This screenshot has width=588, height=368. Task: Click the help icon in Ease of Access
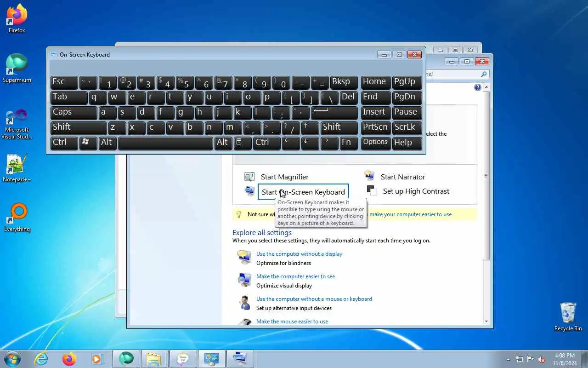point(477,87)
